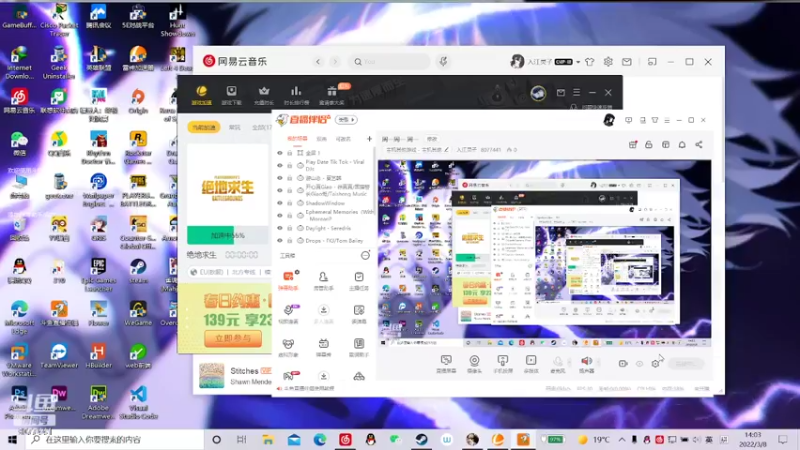The width and height of the screenshot is (800, 450).
Task: Open Steam from the Windows taskbar
Action: (421, 439)
